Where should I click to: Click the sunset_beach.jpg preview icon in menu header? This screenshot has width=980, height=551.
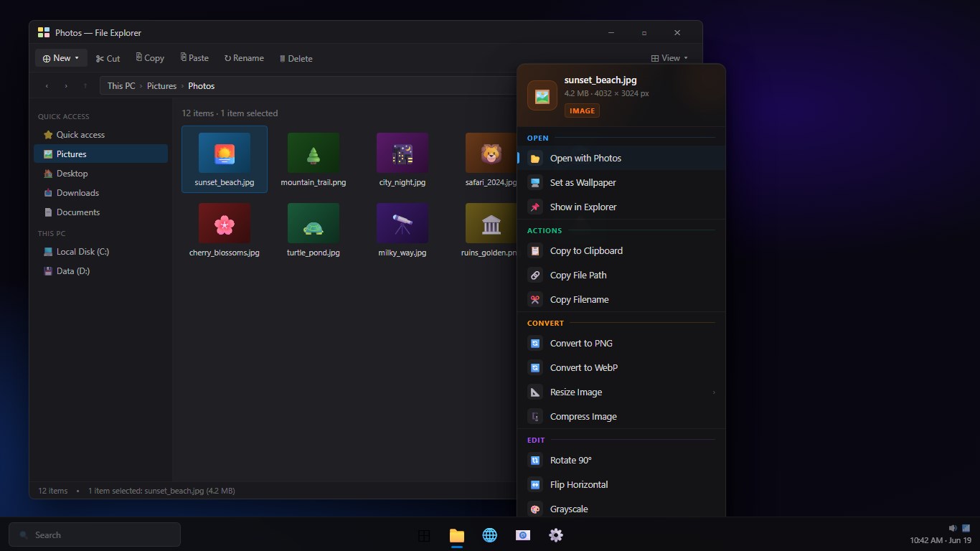[542, 95]
